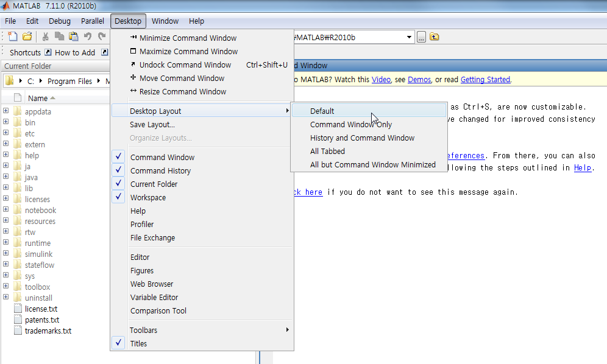Expand the bin folder tree node
This screenshot has height=364, width=607.
point(6,122)
